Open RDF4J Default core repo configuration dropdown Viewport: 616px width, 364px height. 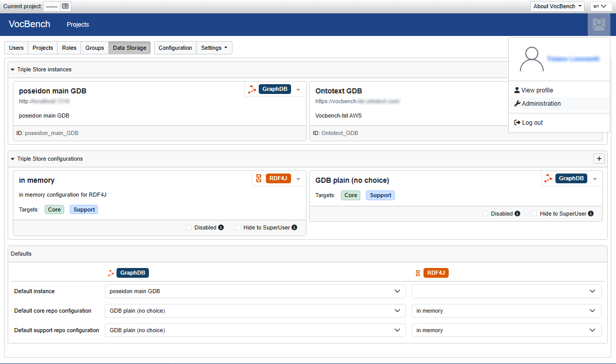coord(506,311)
